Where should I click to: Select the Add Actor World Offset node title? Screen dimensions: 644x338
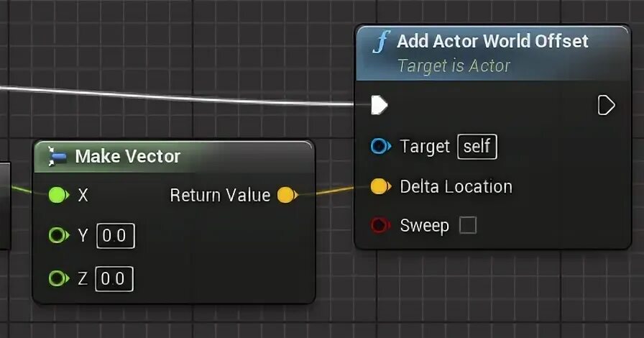coord(492,41)
